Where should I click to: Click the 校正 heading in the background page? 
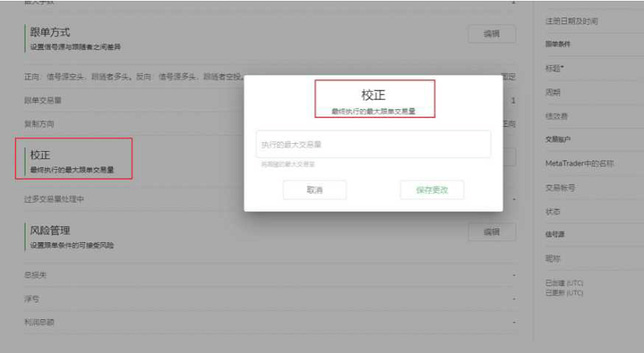pos(39,154)
